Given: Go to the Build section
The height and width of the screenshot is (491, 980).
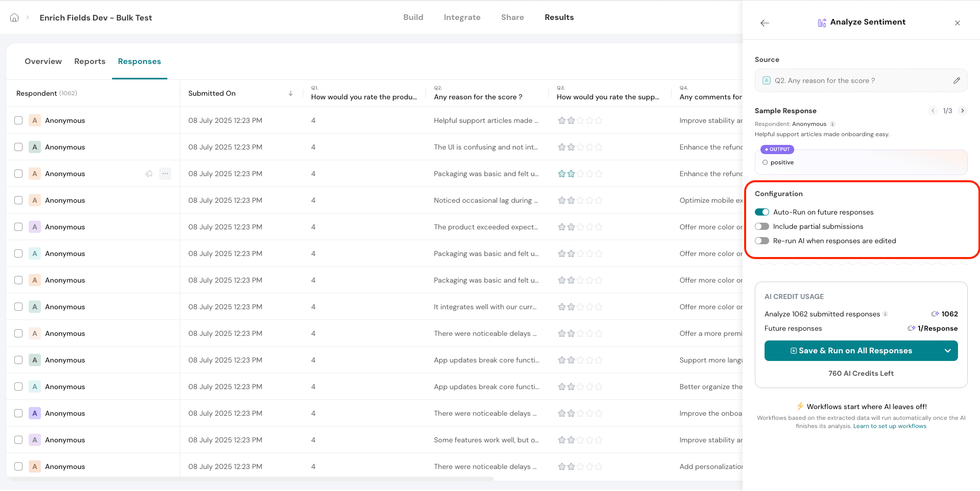Looking at the screenshot, I should click(413, 17).
